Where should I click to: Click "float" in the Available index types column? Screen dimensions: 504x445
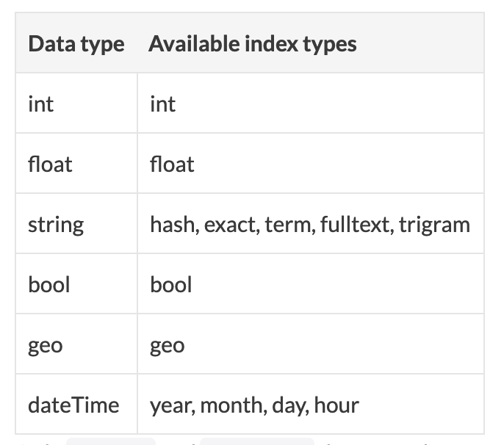[x=172, y=164]
